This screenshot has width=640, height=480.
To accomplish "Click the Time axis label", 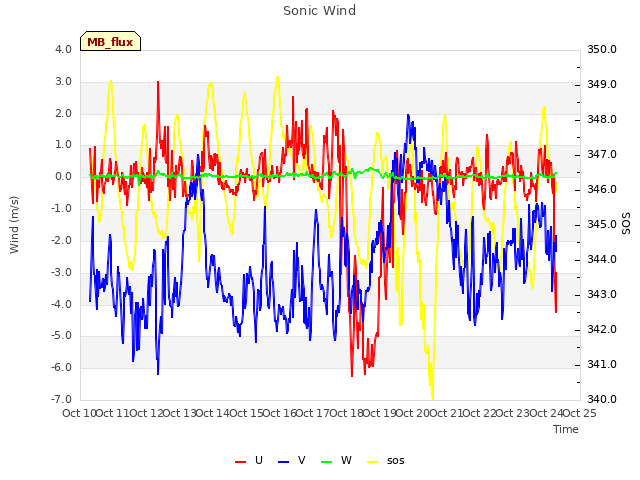I will coord(566,429).
